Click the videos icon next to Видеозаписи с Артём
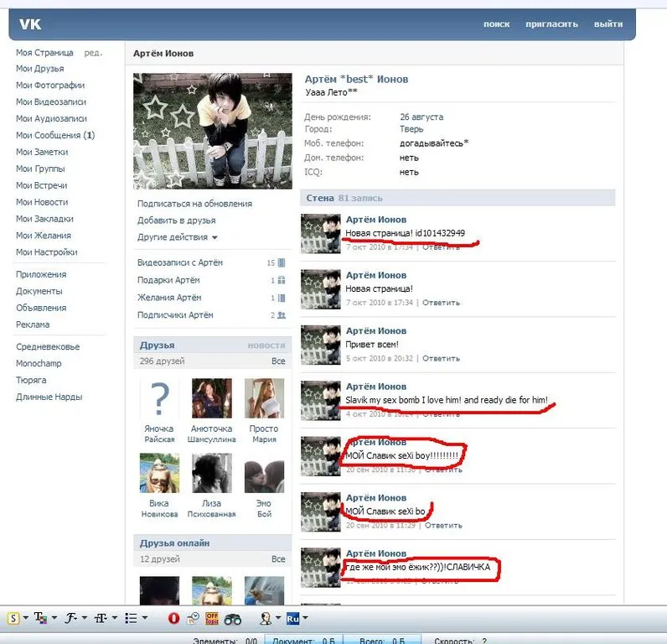The width and height of the screenshot is (667, 644). [282, 262]
